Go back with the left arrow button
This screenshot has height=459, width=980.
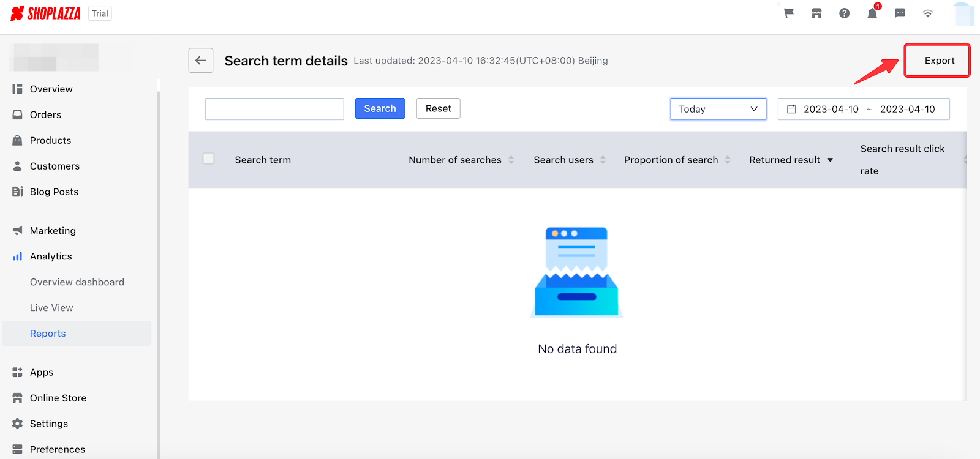201,61
